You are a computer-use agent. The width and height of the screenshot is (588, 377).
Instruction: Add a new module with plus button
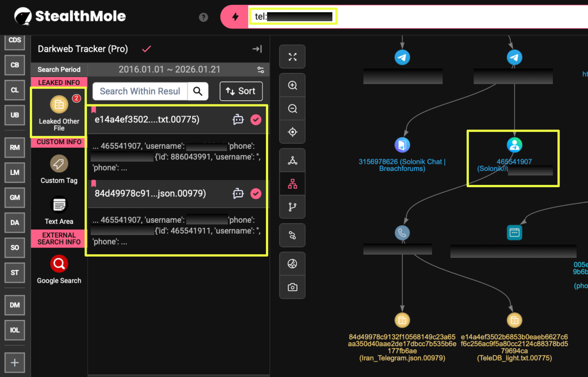click(15, 362)
